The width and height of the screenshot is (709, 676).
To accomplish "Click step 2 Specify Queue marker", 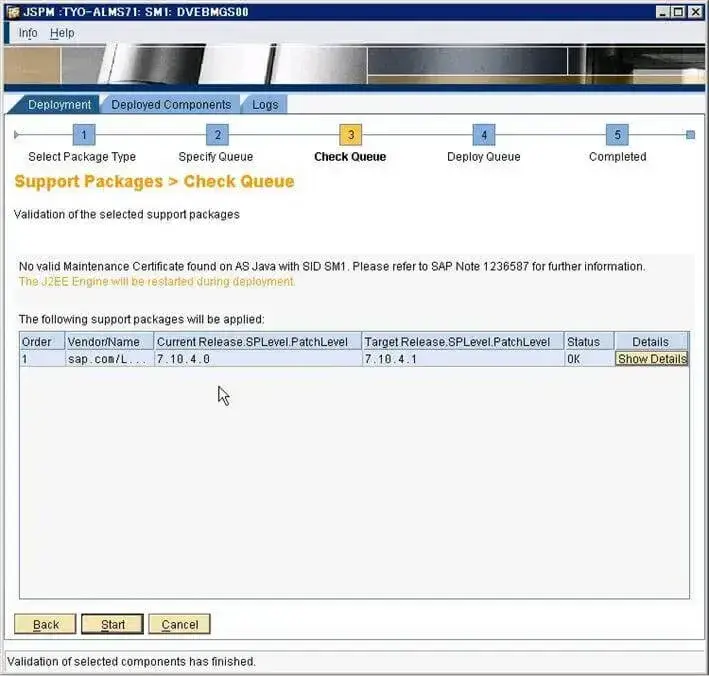I will (217, 135).
